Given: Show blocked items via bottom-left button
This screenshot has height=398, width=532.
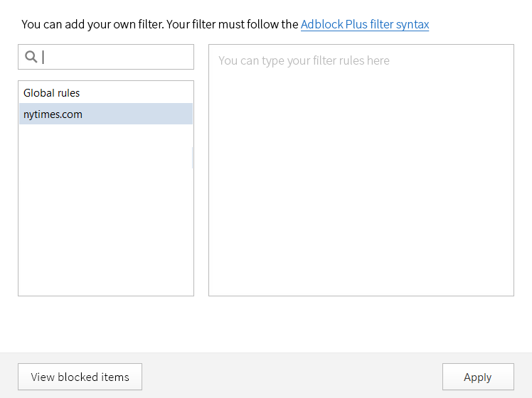Looking at the screenshot, I should click(80, 377).
